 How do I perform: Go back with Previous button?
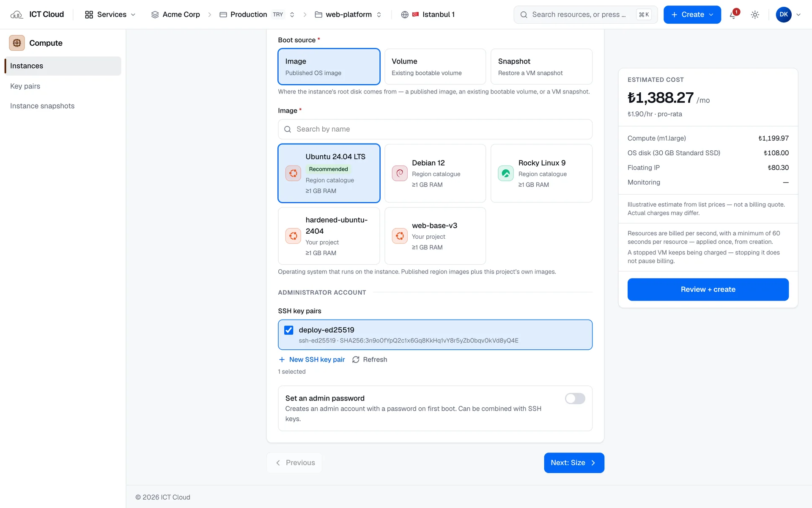tap(295, 463)
